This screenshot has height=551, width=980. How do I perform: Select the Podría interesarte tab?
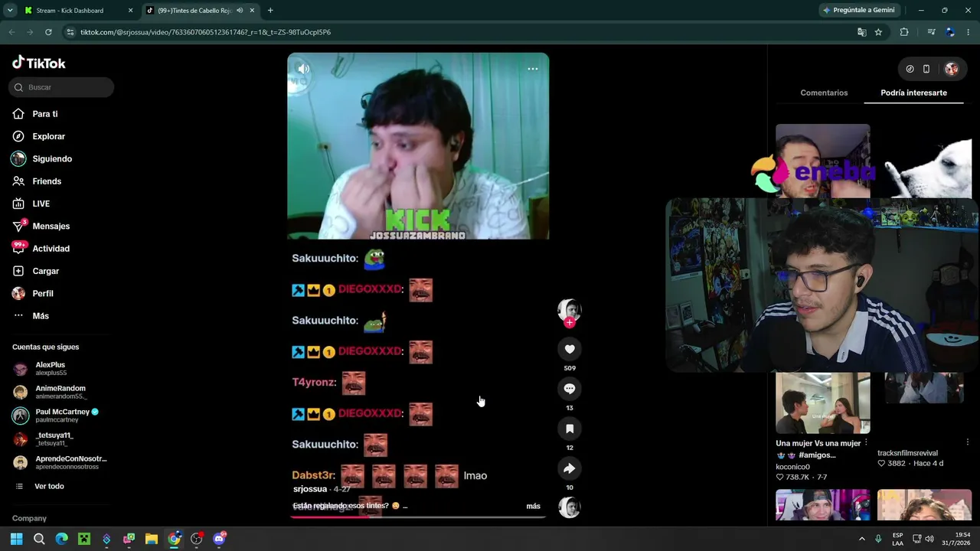(913, 93)
